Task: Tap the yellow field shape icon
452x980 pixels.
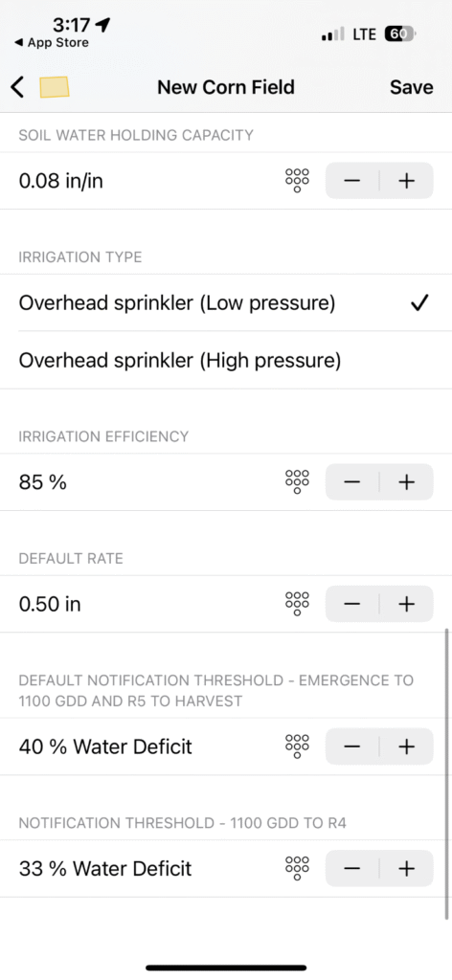Action: pyautogui.click(x=55, y=87)
